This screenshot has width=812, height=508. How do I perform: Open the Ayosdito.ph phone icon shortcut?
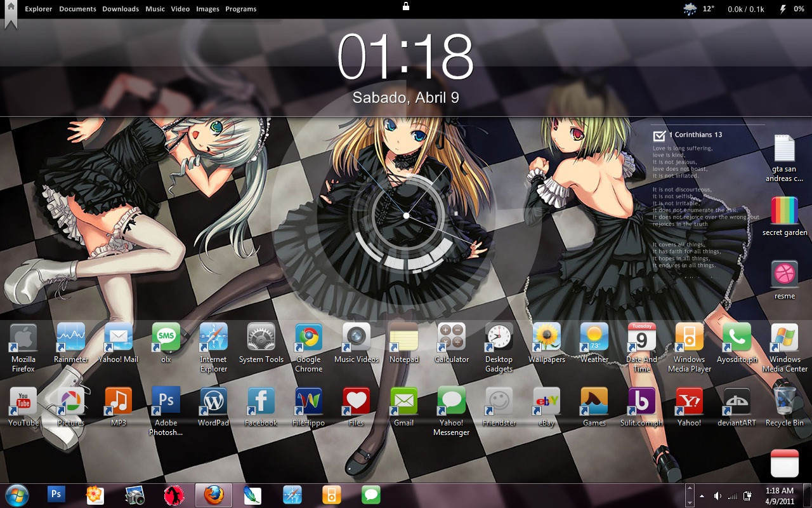[x=737, y=337]
